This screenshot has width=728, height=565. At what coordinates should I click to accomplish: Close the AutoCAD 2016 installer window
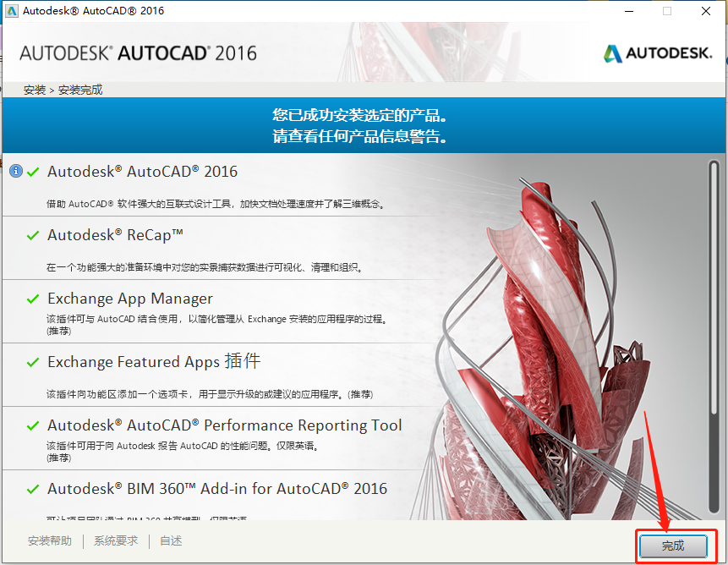706,11
